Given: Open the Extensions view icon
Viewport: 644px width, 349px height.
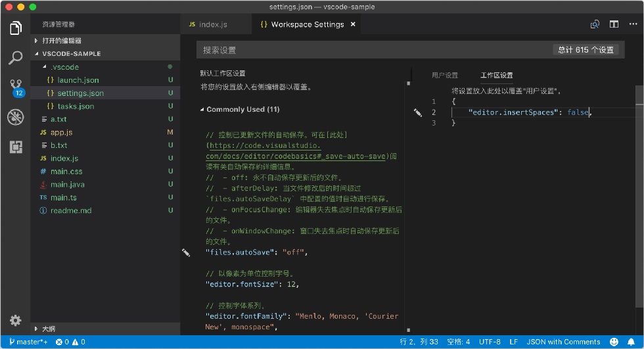Looking at the screenshot, I should coord(16,147).
